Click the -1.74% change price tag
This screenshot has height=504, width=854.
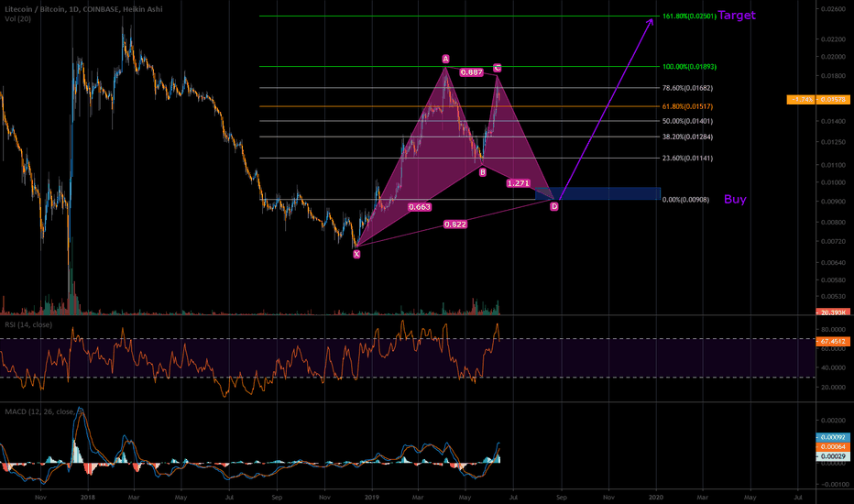[x=802, y=100]
